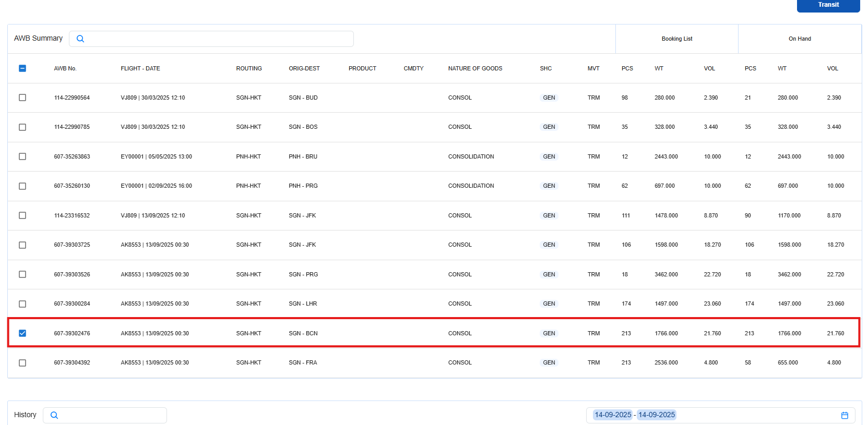Click the On Hand column group header

(799, 39)
